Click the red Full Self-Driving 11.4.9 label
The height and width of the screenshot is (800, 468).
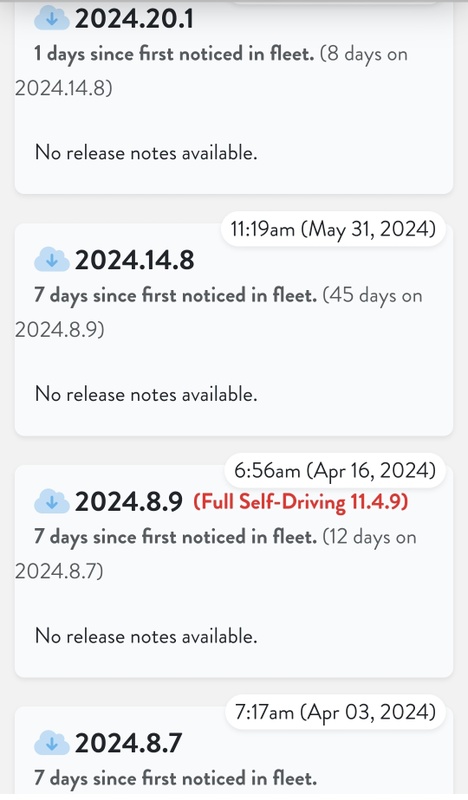(x=301, y=502)
